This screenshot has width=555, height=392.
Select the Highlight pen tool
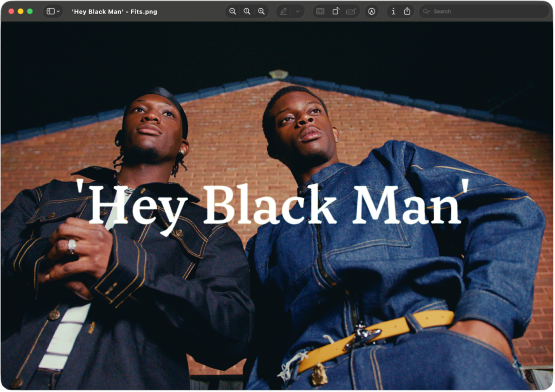click(283, 11)
